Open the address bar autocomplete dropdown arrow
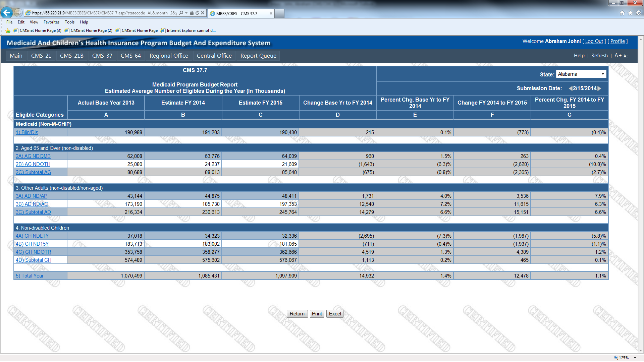This screenshot has height=362, width=644. 186,13
